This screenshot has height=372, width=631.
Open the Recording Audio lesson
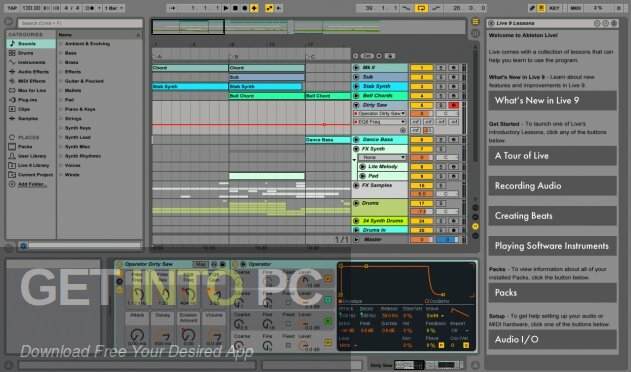[552, 186]
